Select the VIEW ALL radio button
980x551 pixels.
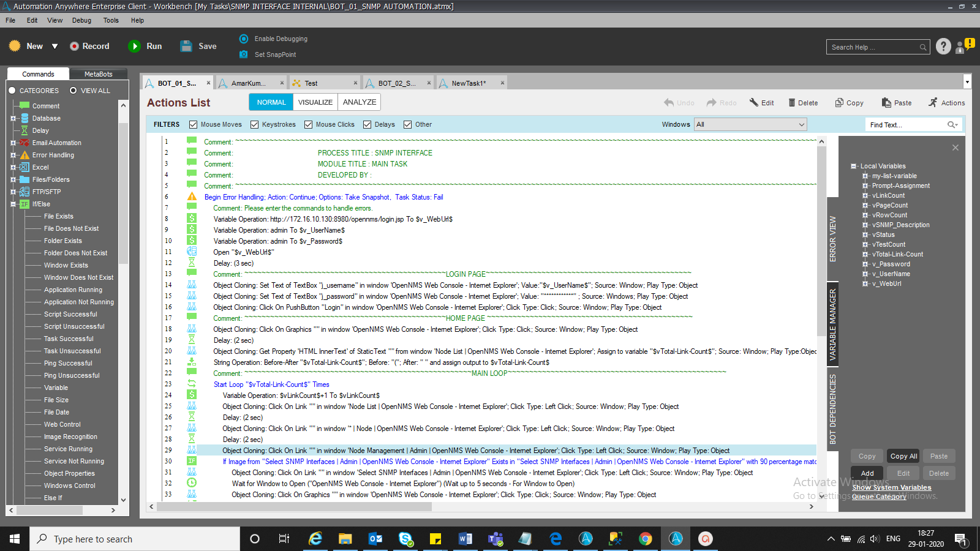(73, 91)
